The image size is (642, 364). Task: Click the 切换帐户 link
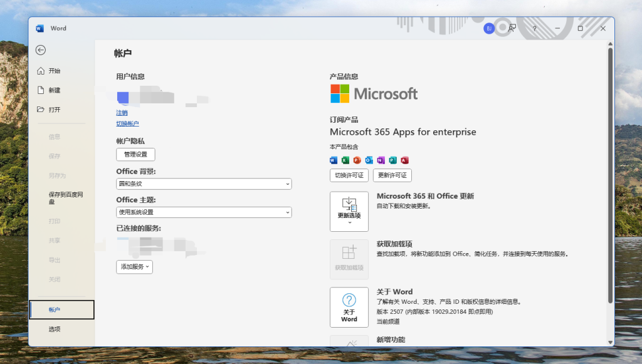pyautogui.click(x=127, y=124)
